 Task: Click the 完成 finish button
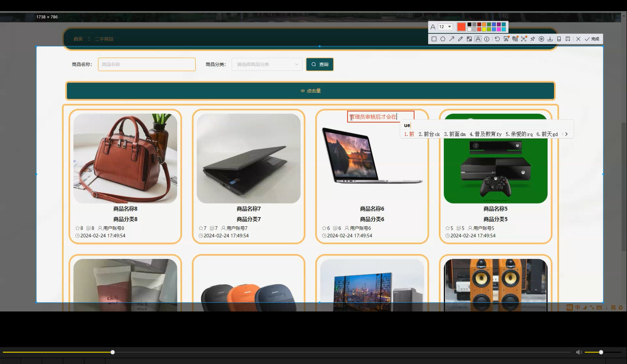coord(592,39)
